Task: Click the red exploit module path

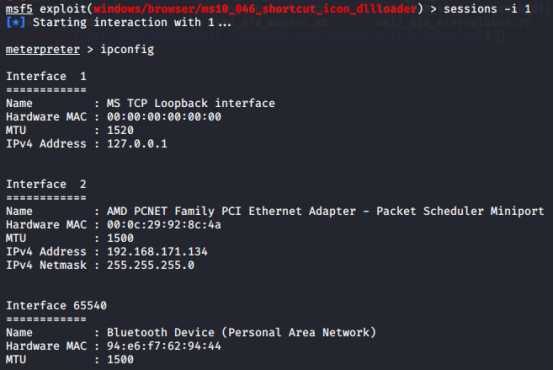Action: (255, 9)
